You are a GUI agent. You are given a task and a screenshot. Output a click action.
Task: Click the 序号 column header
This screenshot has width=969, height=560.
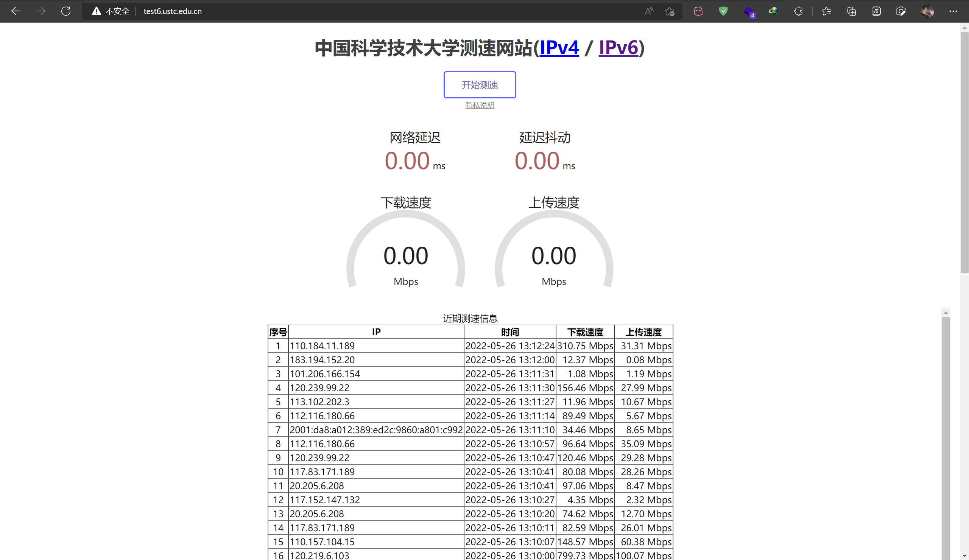[x=278, y=332]
